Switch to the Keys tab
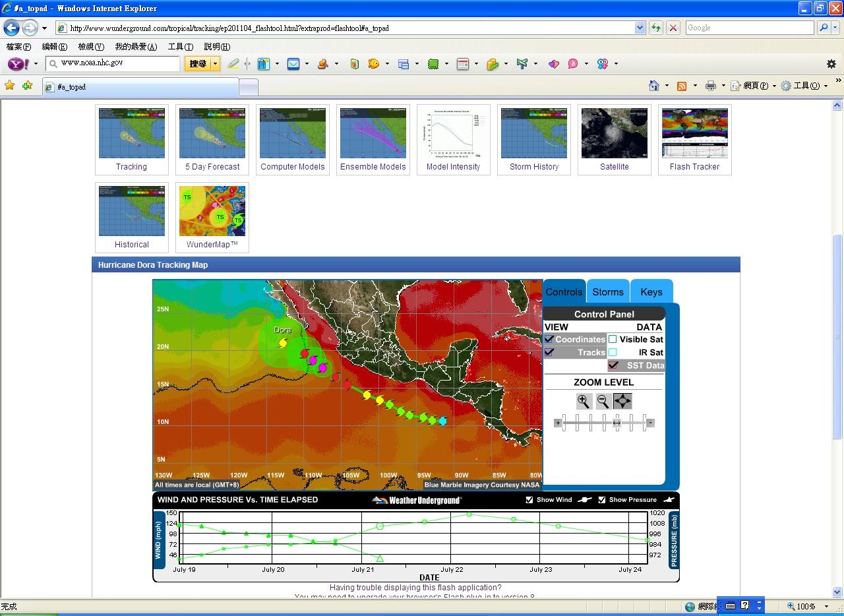The height and width of the screenshot is (616, 844). [651, 292]
